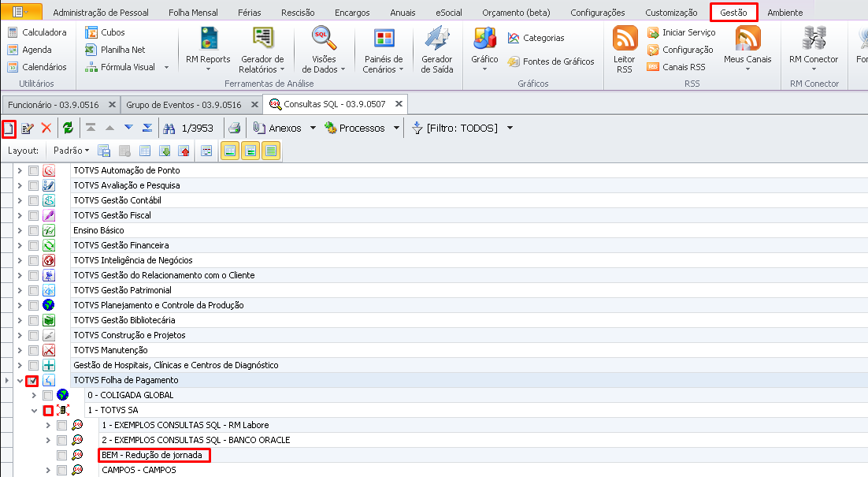868x477 pixels.
Task: Uncheck the TOTVS Folha de Pagamento checkbox
Action: click(x=32, y=381)
